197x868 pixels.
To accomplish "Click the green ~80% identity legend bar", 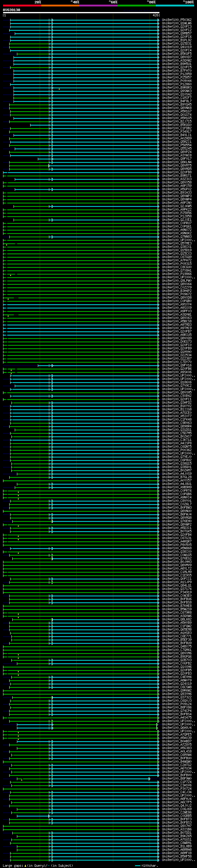I will click(137, 6).
